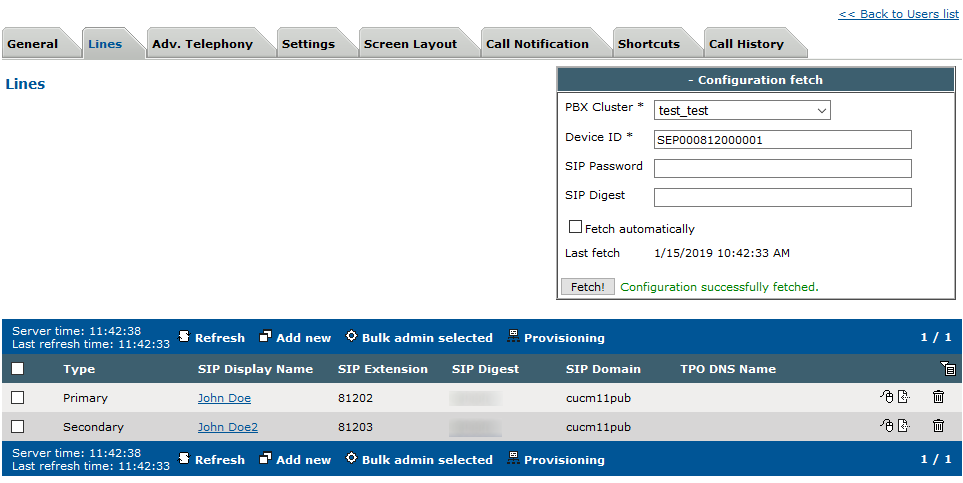Click the 1 / 1 page indicator in the bottom toolbar
This screenshot has height=483, width=963.
[936, 460]
